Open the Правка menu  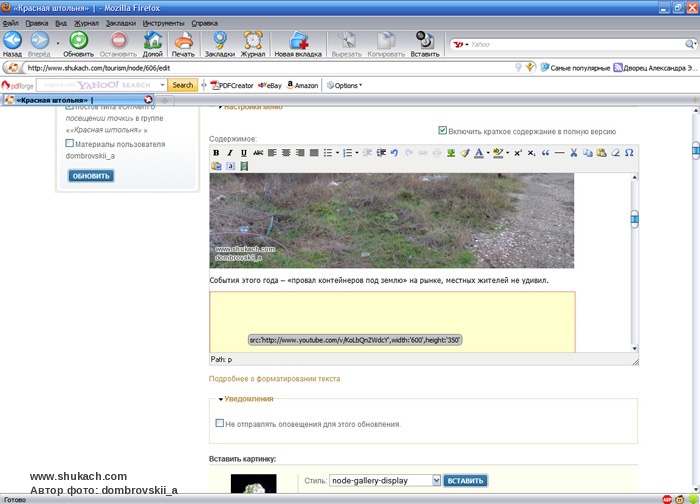click(37, 23)
